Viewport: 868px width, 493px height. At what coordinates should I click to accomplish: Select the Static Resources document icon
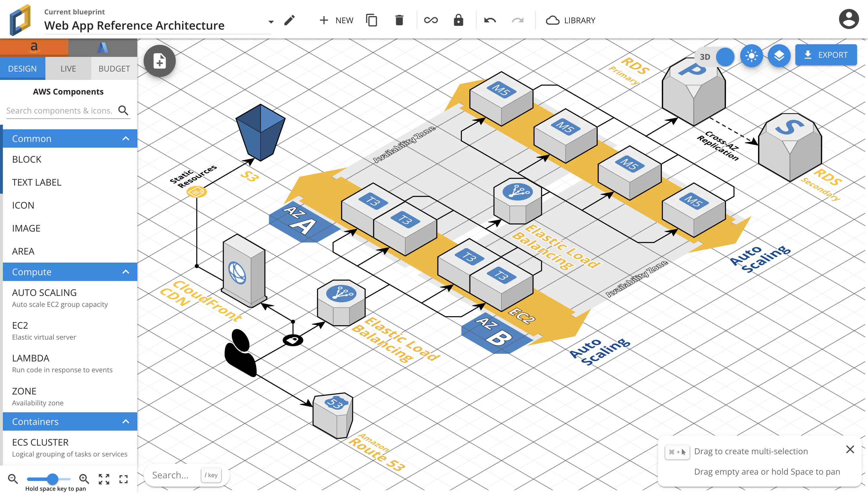(x=196, y=192)
